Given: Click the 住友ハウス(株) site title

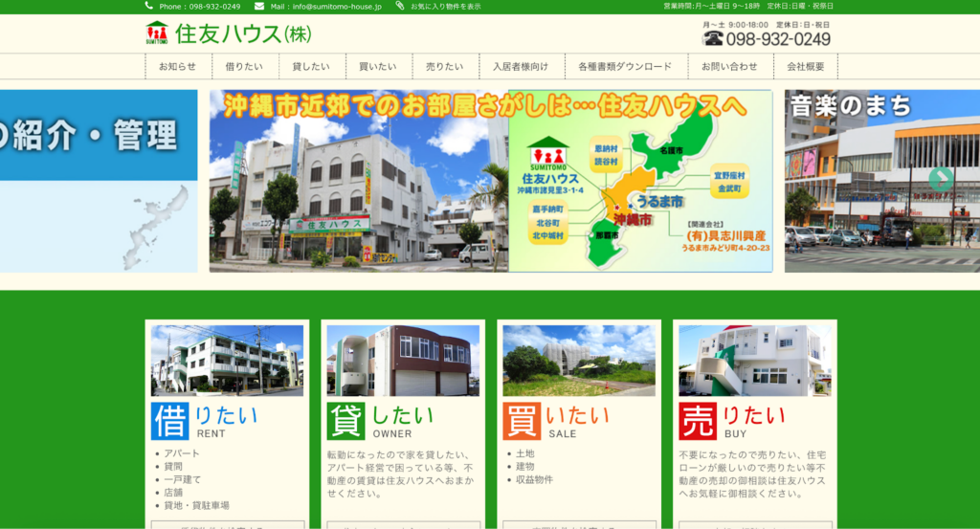Looking at the screenshot, I should [243, 33].
